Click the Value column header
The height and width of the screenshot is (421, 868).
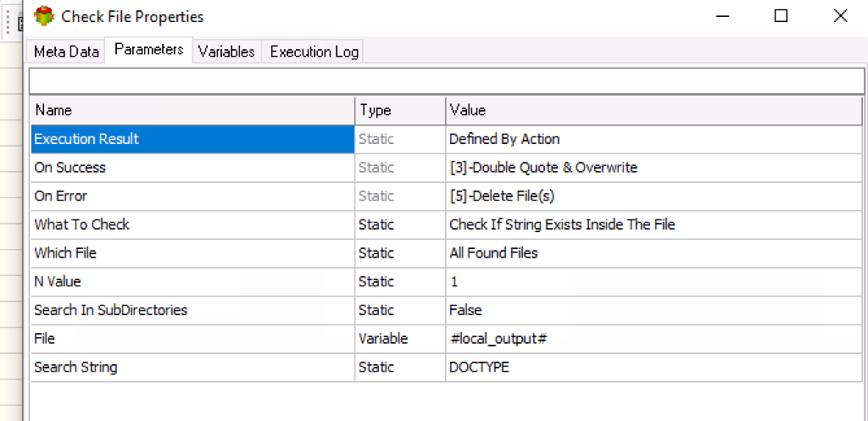654,111
